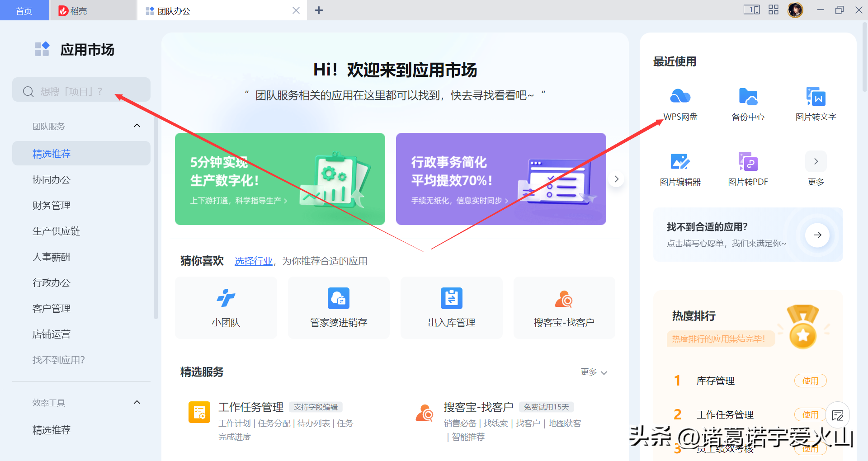Select the 团队办公 tab
Image resolution: width=868 pixels, height=461 pixels.
[222, 10]
